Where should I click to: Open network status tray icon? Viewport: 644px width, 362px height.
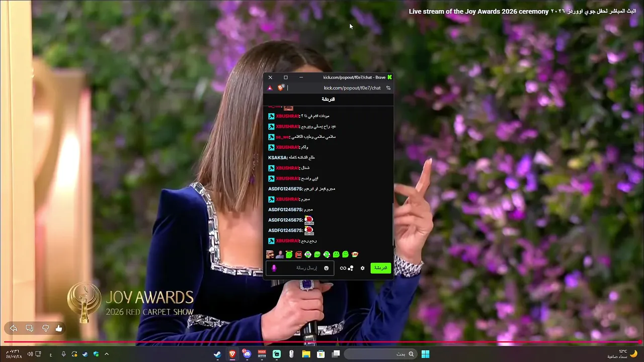(38, 354)
